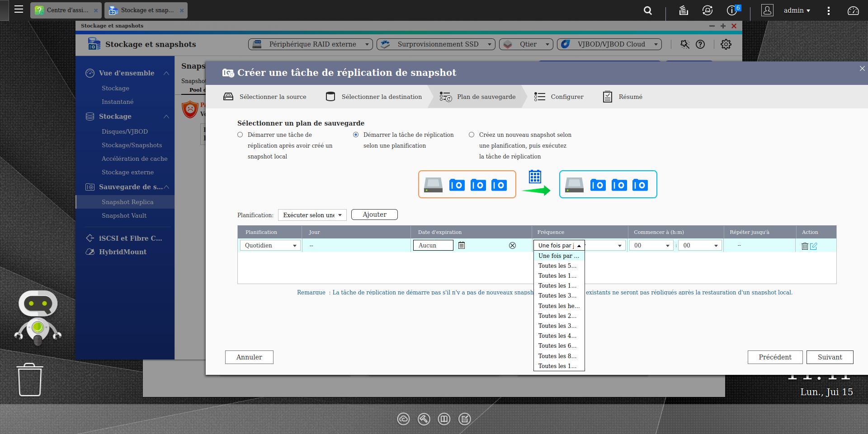Screen dimensions: 868x434
Task: Click the trash delete icon in schedule row
Action: (x=805, y=246)
